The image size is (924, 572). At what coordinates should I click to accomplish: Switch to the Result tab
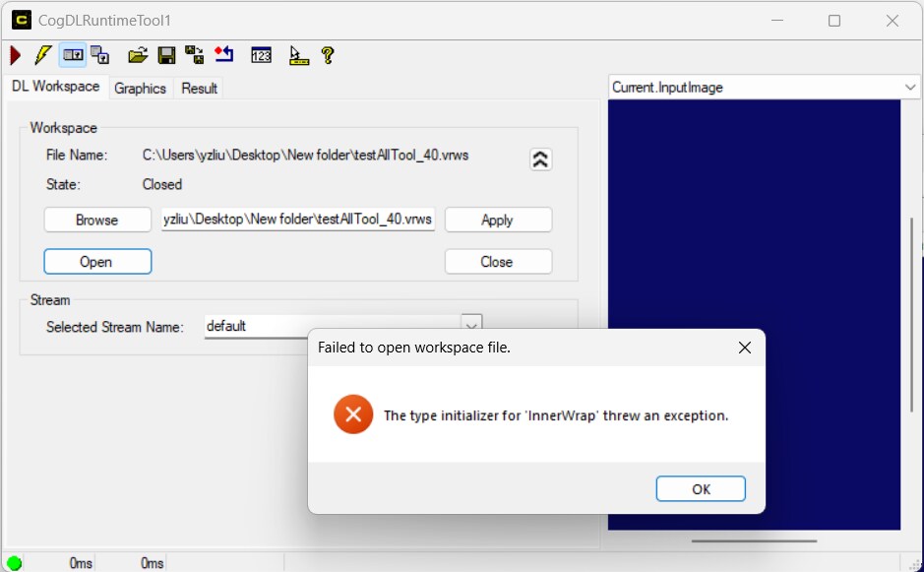click(x=199, y=88)
